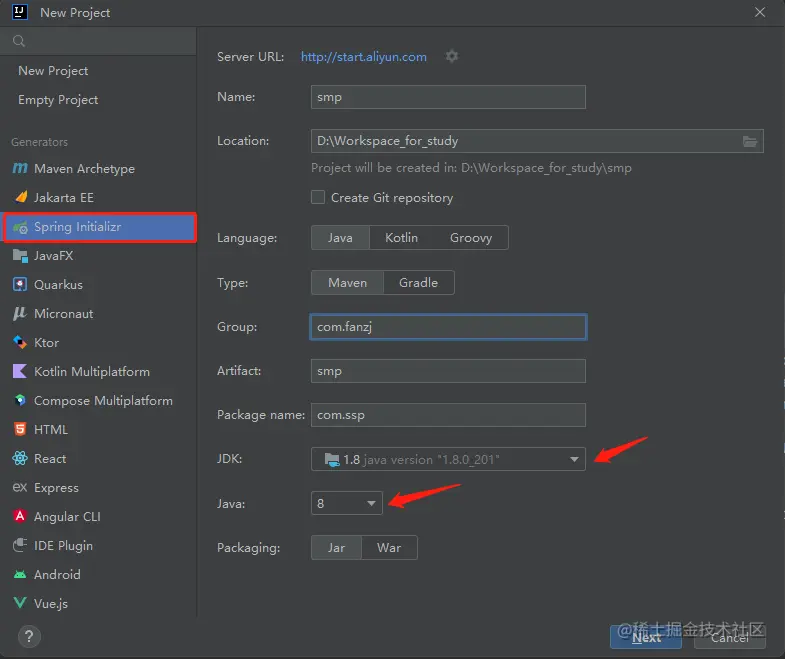Click the Package name field
Image resolution: width=785 pixels, height=659 pixels.
(x=448, y=415)
